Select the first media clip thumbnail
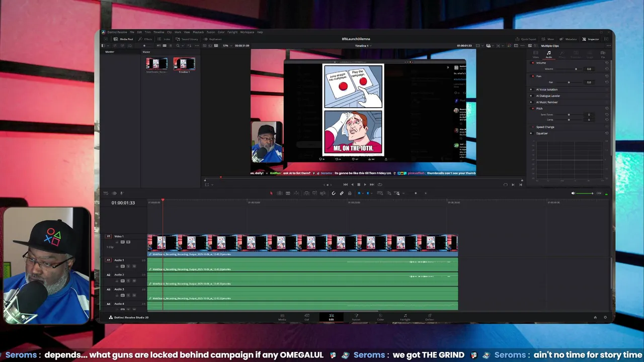 coord(156,64)
